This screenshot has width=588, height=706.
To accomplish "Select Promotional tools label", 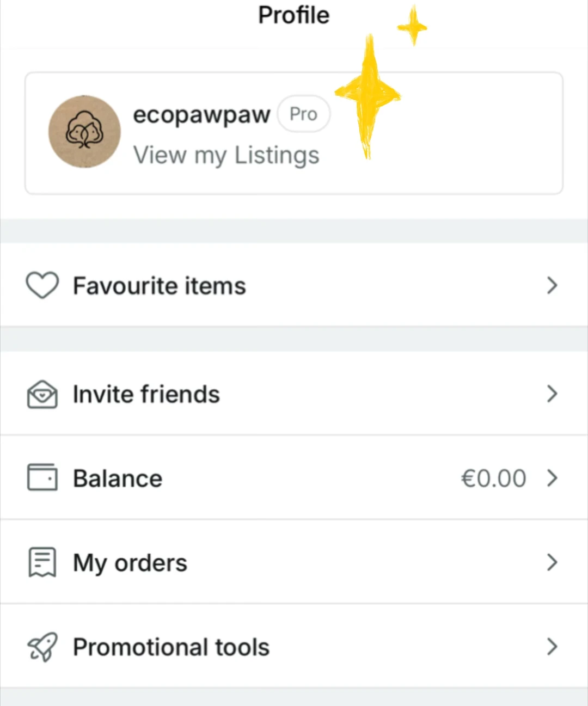I will point(171,647).
